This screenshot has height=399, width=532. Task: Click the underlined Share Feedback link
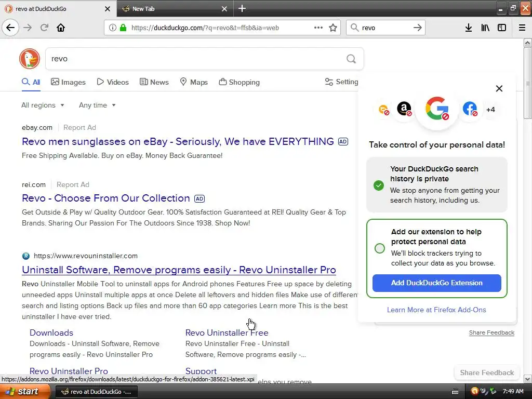tap(491, 332)
